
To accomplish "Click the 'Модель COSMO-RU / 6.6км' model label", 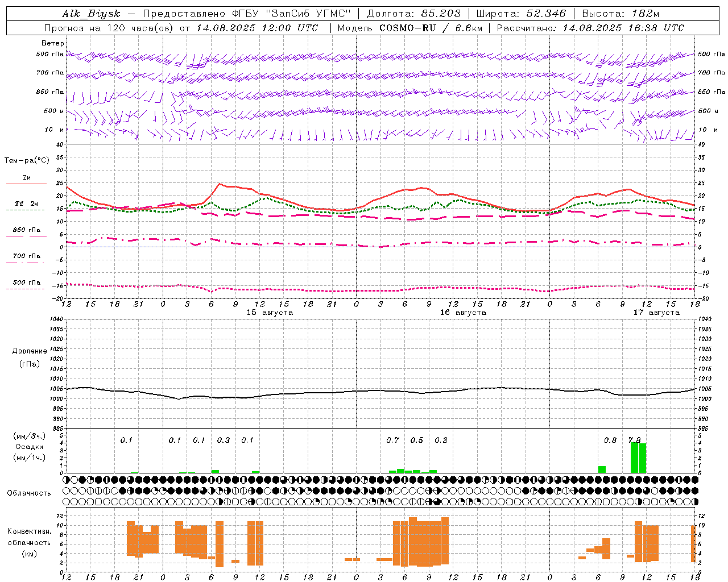I will click(410, 28).
